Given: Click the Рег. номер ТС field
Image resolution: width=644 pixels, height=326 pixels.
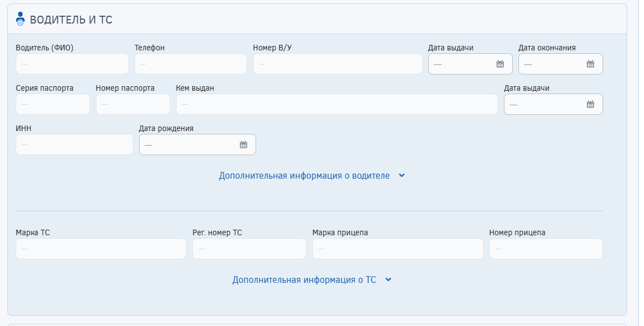Looking at the screenshot, I should coord(249,249).
